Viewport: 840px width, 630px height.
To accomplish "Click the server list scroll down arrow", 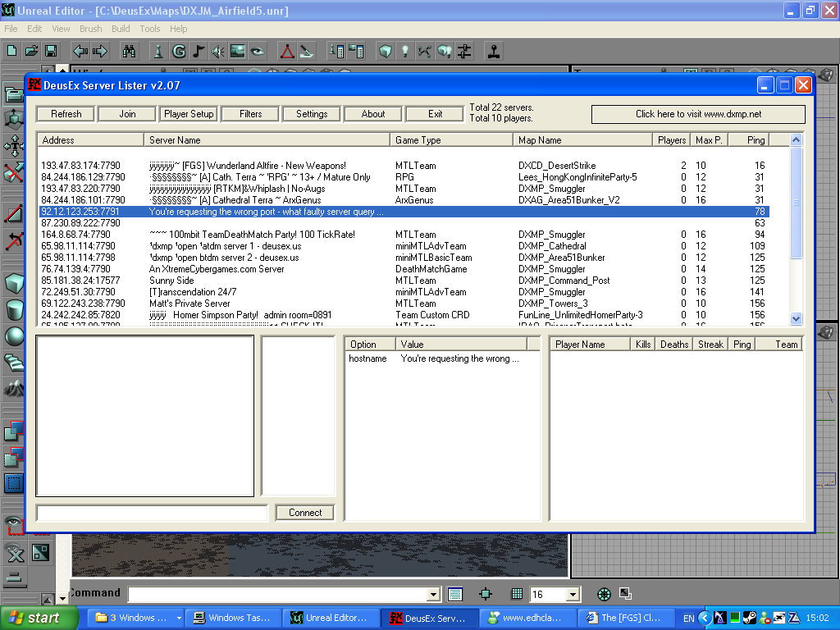I will (x=796, y=318).
